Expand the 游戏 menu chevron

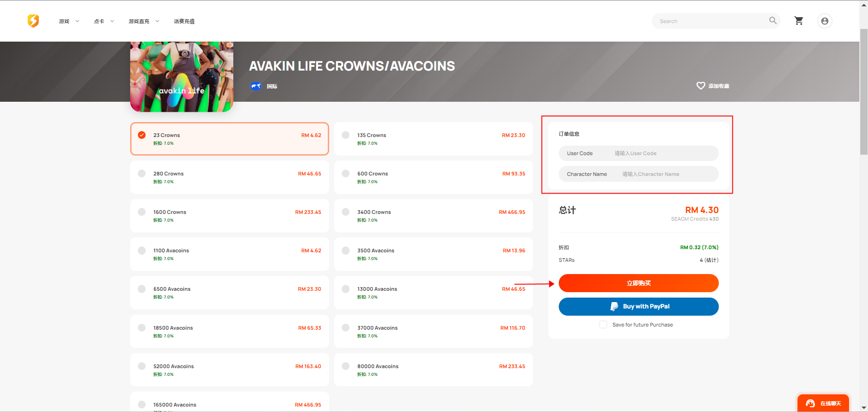(x=77, y=21)
